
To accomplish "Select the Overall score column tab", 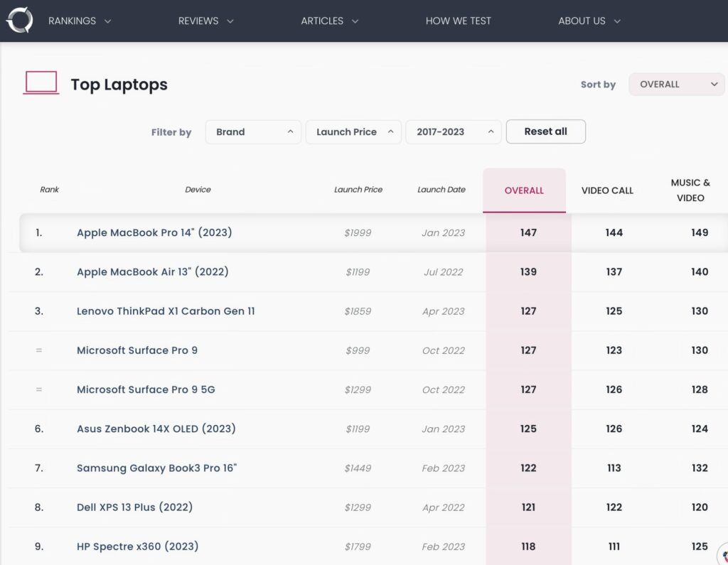I will pyautogui.click(x=524, y=190).
